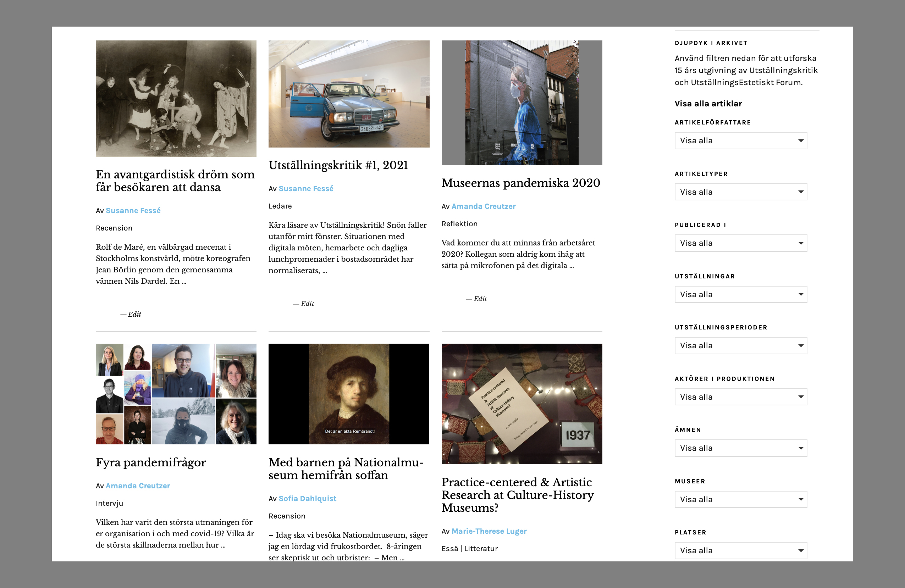This screenshot has width=905, height=588.
Task: Expand the Utställningar filter dropdown
Action: (740, 295)
